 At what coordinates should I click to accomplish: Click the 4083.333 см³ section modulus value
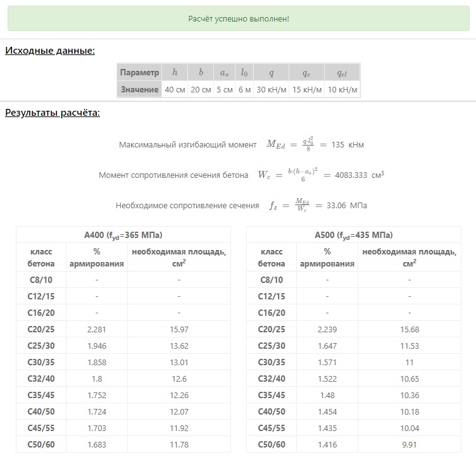tap(360, 175)
